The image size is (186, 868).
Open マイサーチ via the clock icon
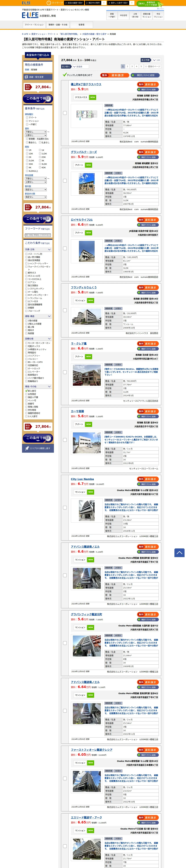pos(49,3)
